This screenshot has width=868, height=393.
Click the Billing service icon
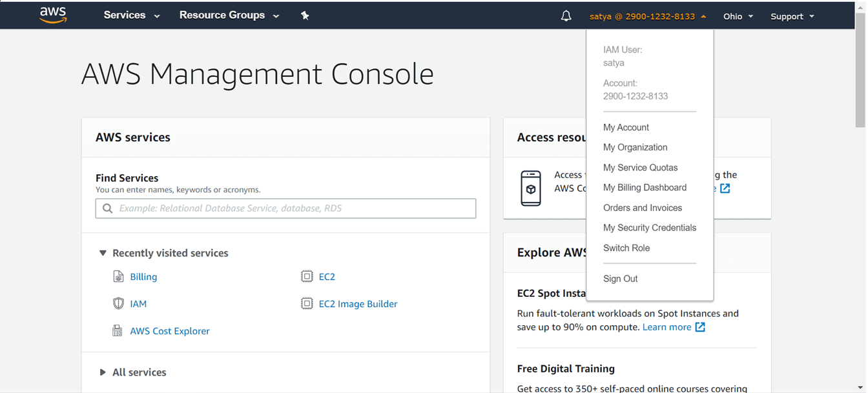click(118, 277)
